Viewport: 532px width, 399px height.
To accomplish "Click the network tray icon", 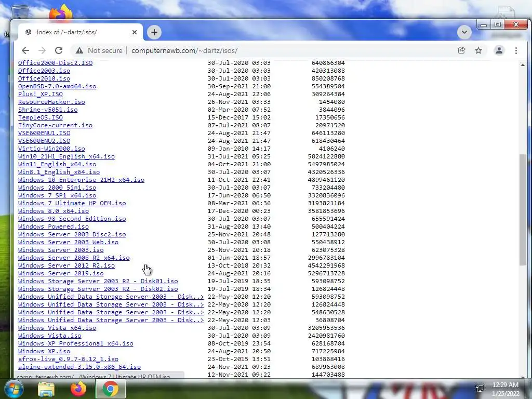I will [480, 389].
